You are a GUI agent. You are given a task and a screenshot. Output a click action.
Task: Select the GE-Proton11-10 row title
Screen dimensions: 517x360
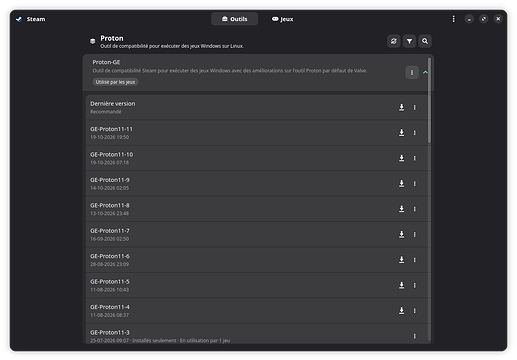(112, 154)
